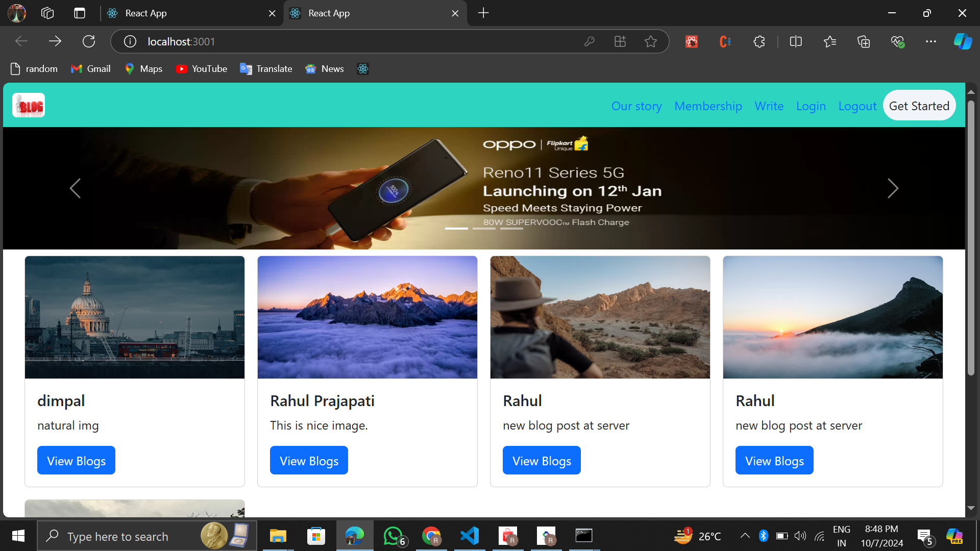Open the random bookmark
The height and width of the screenshot is (551, 980).
(x=34, y=69)
